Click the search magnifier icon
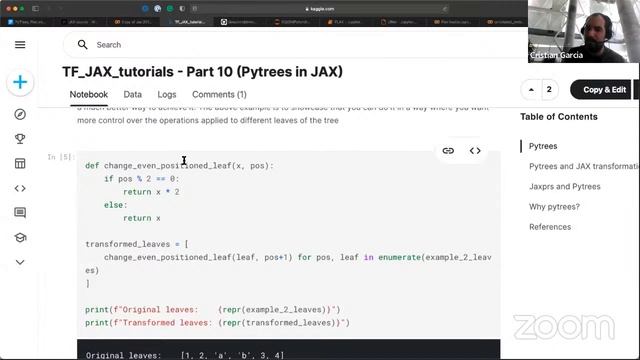640x360 pixels. click(x=82, y=44)
